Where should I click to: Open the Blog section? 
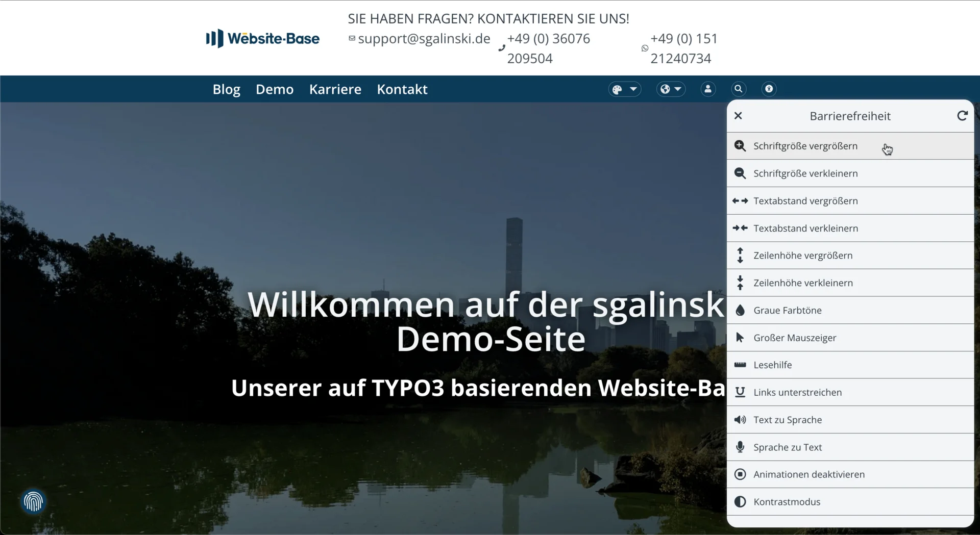226,89
